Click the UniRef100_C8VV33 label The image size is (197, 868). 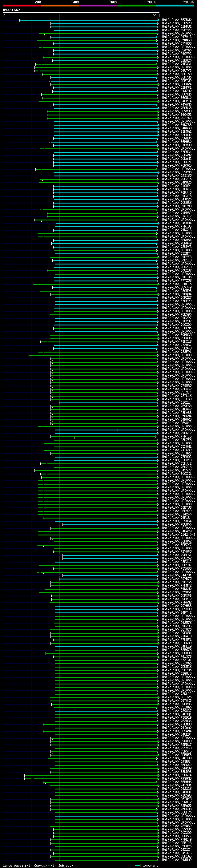177,111
